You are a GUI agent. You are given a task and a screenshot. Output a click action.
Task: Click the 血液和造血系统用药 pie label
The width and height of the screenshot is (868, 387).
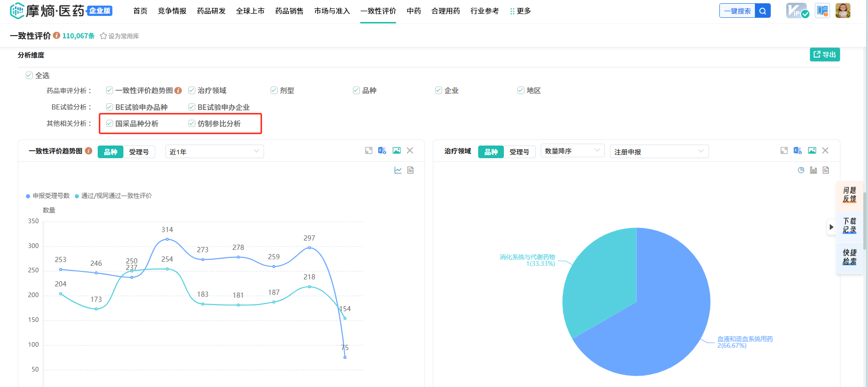(x=745, y=342)
